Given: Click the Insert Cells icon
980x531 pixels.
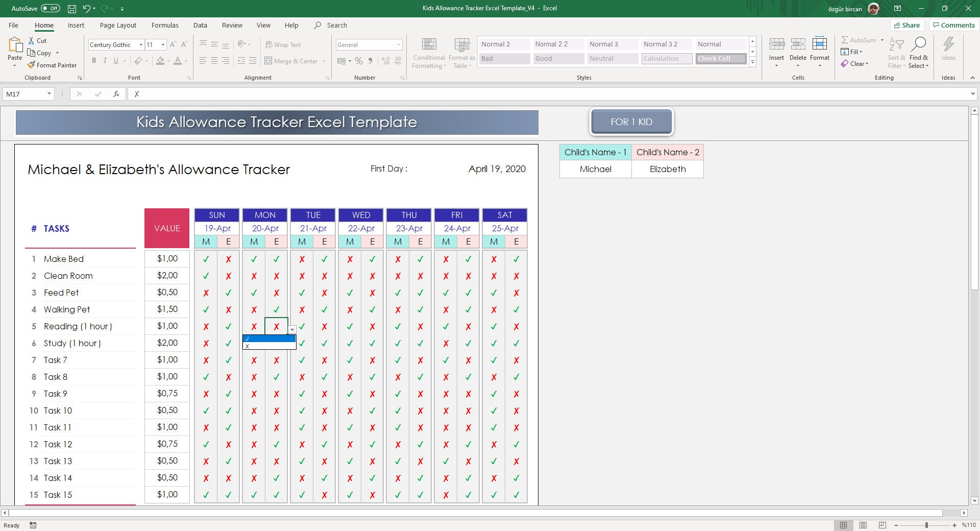Looking at the screenshot, I should pyautogui.click(x=776, y=45).
